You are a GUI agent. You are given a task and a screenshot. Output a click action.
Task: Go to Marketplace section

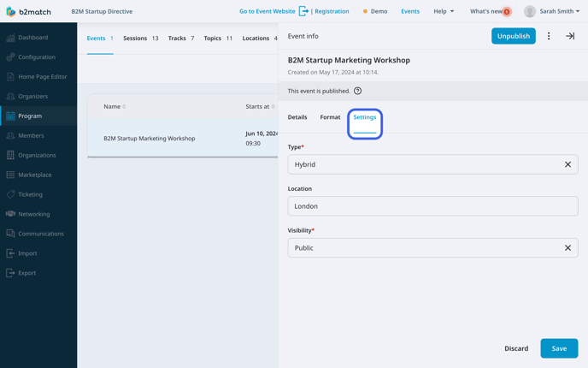click(x=38, y=175)
